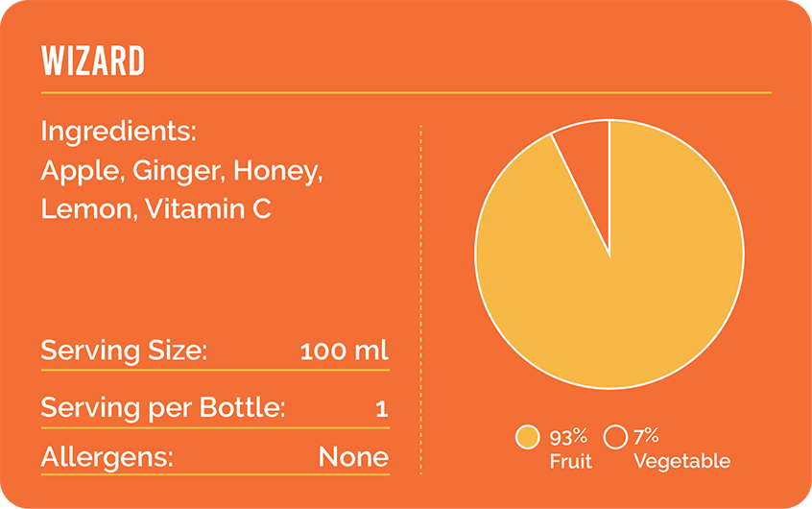Click the Allergens label
This screenshot has width=812, height=509.
(107, 457)
